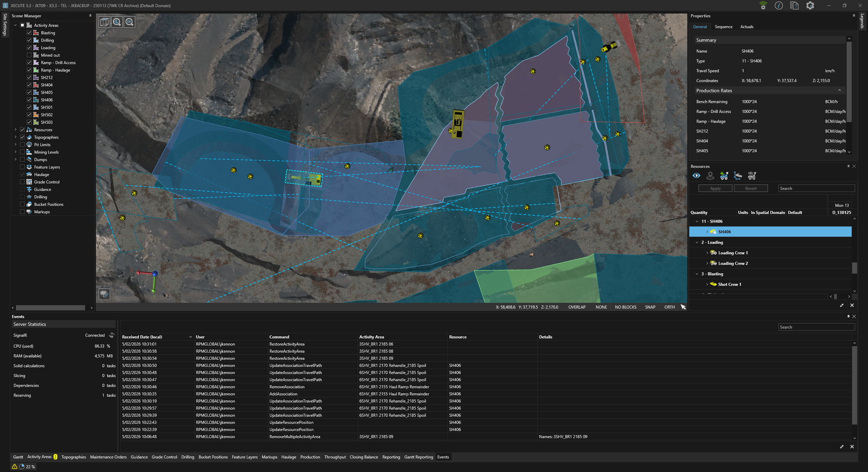The image size is (868, 472).
Task: Click the location pin icon in Resources
Action: [710, 176]
